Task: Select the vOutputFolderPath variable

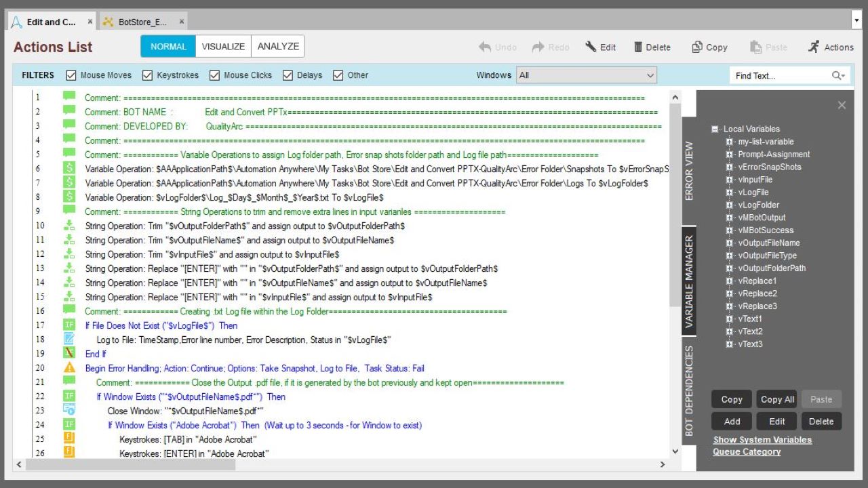Action: coord(772,268)
